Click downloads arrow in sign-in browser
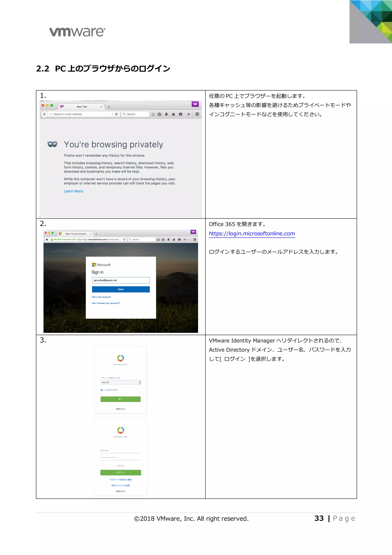Viewport: 392px width, 555px height. pyautogui.click(x=169, y=240)
